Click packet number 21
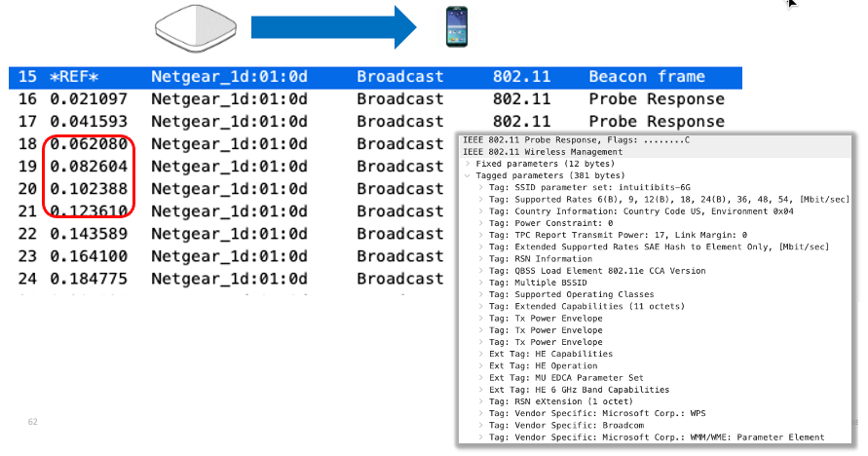The image size is (868, 456). pos(27,211)
